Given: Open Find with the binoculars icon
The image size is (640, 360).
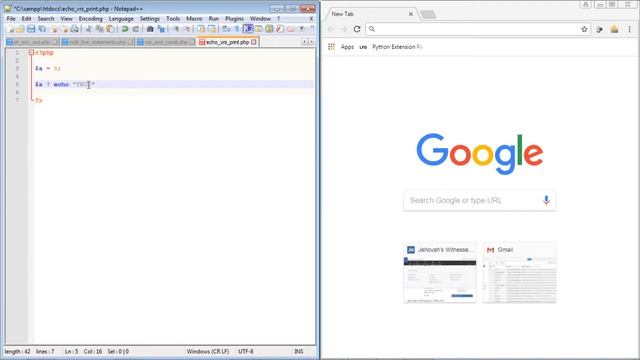Looking at the screenshot, I should coord(150,29).
